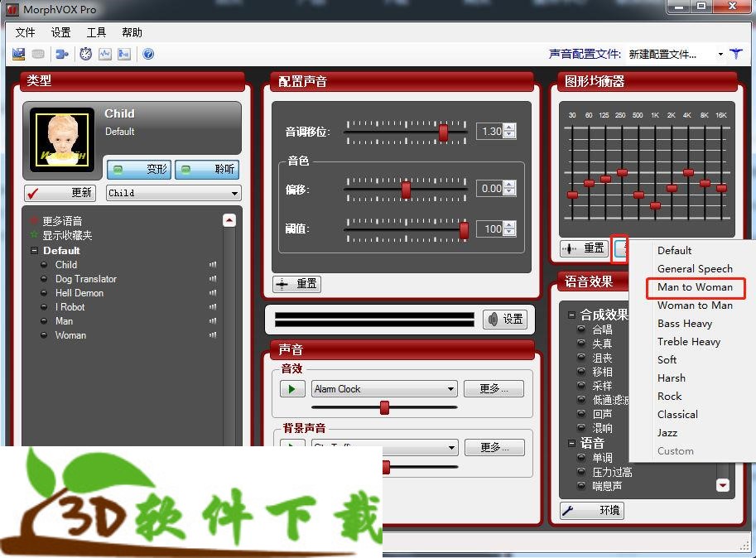Screen dimensions: 756x558
Task: Choose Soft equalizer preset
Action: pyautogui.click(x=667, y=360)
